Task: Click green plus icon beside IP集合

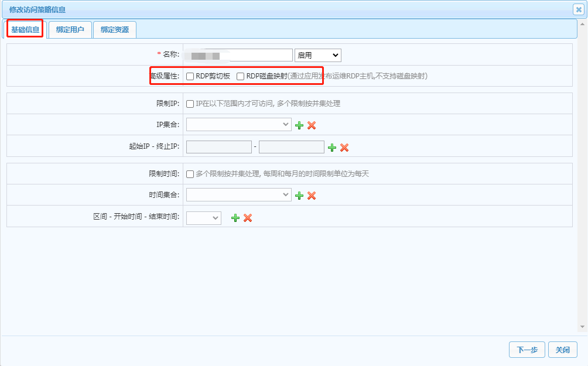Action: 299,125
